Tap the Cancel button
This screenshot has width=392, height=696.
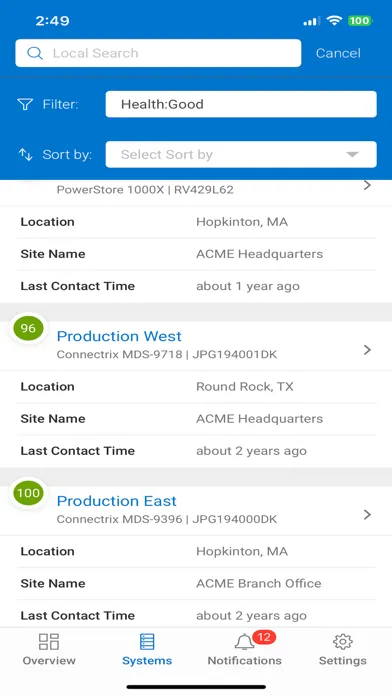pos(338,53)
